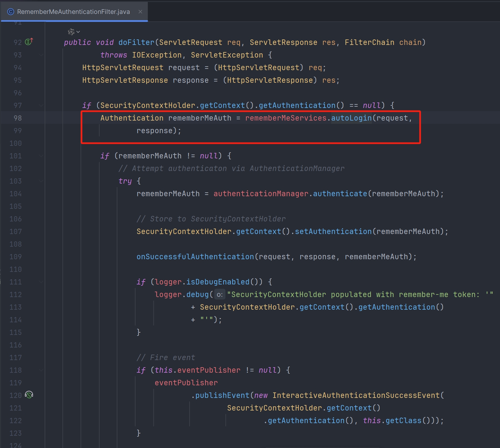
Task: Click line number 98 in the gutter
Action: (18, 118)
